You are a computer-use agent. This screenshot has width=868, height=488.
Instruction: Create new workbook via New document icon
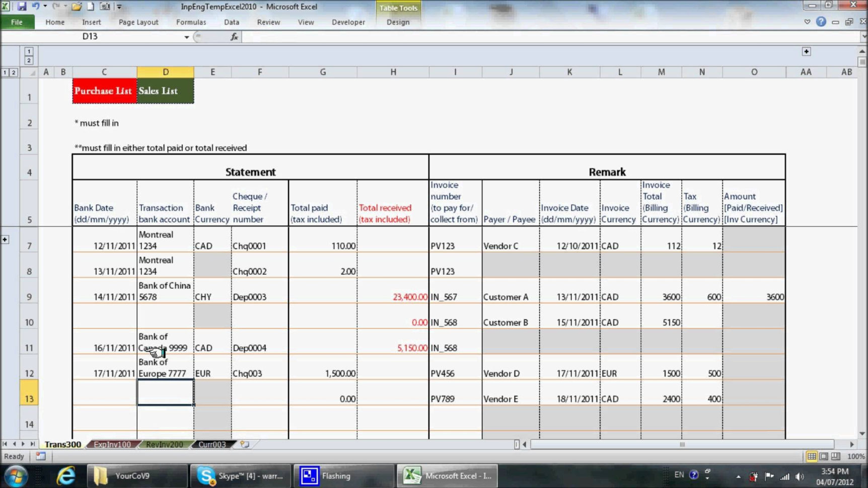(x=91, y=6)
